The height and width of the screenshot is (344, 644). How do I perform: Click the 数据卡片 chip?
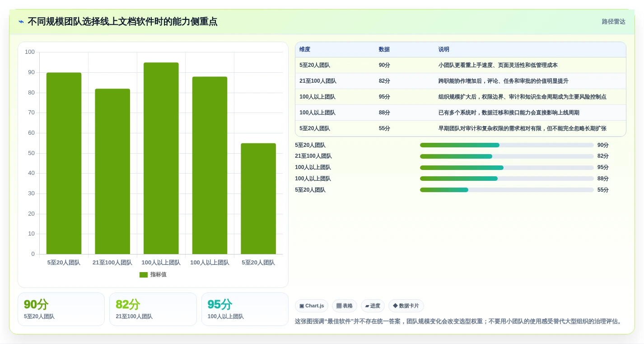coord(406,306)
